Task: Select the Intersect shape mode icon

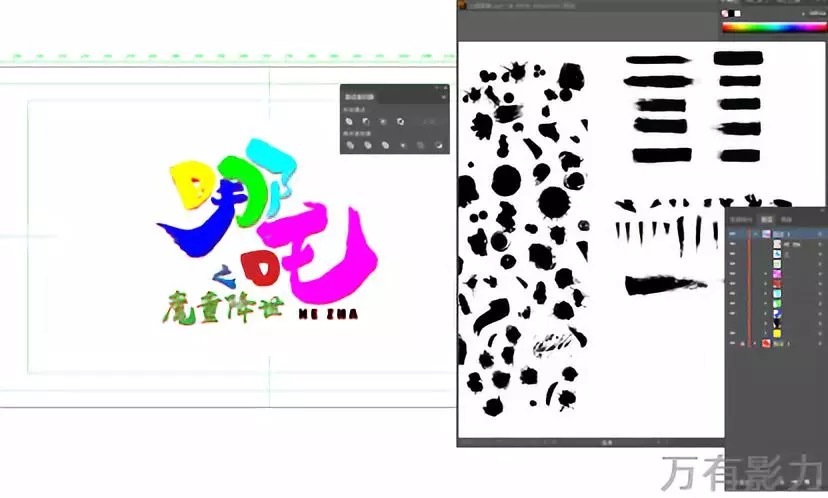Action: coord(383,121)
